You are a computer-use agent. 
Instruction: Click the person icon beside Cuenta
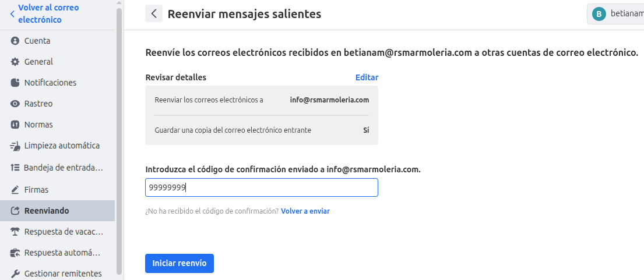pyautogui.click(x=16, y=41)
